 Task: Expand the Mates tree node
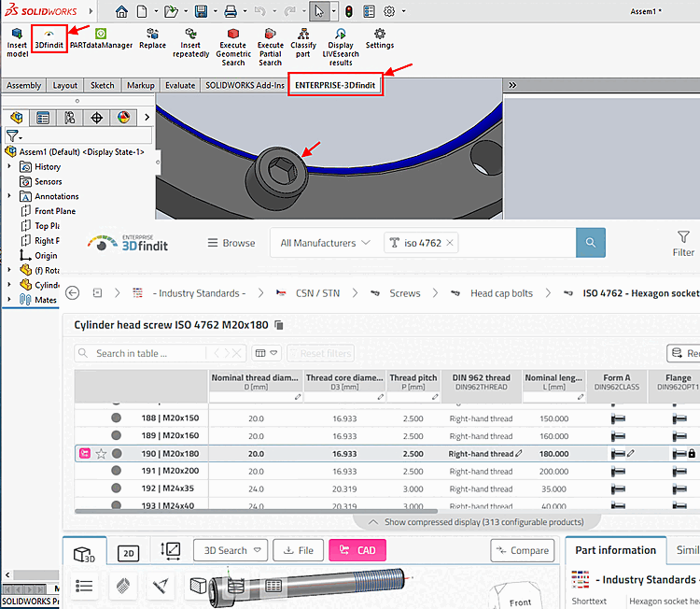click(x=9, y=299)
